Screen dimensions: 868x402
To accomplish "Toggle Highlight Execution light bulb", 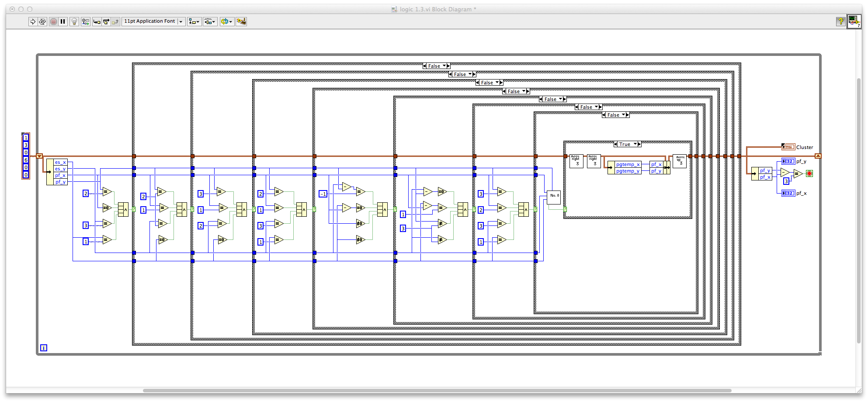I will [74, 21].
